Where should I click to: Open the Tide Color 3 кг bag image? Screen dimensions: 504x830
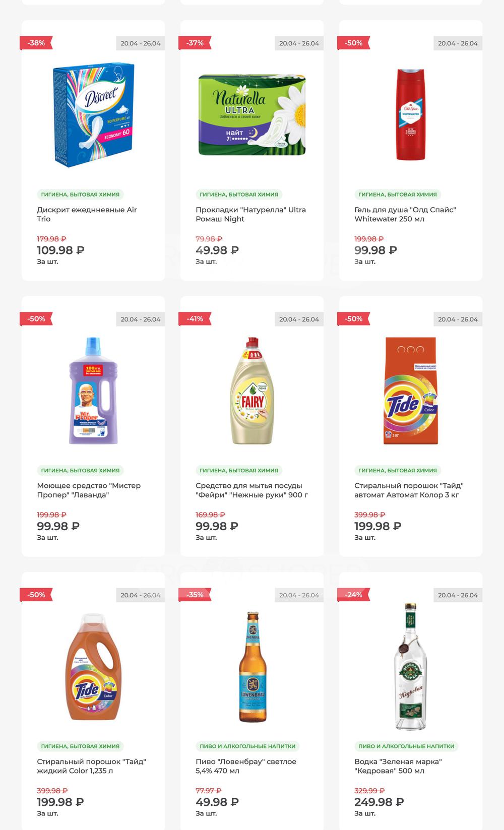(x=411, y=391)
